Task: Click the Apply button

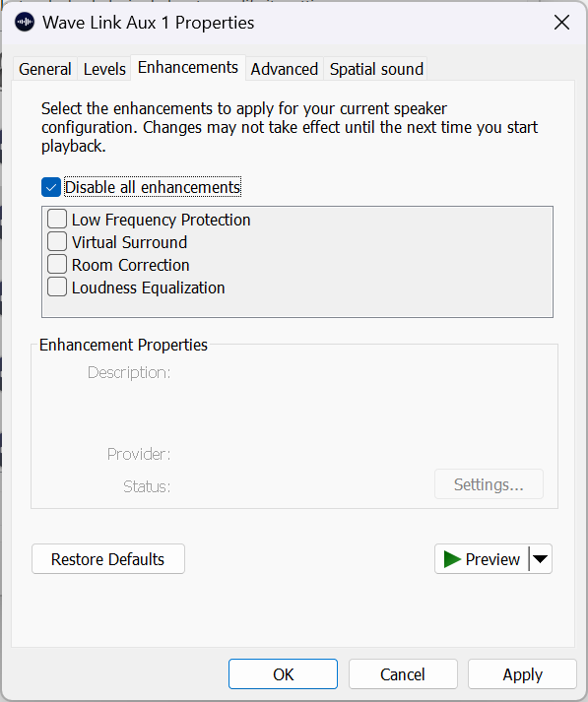Action: 522,673
